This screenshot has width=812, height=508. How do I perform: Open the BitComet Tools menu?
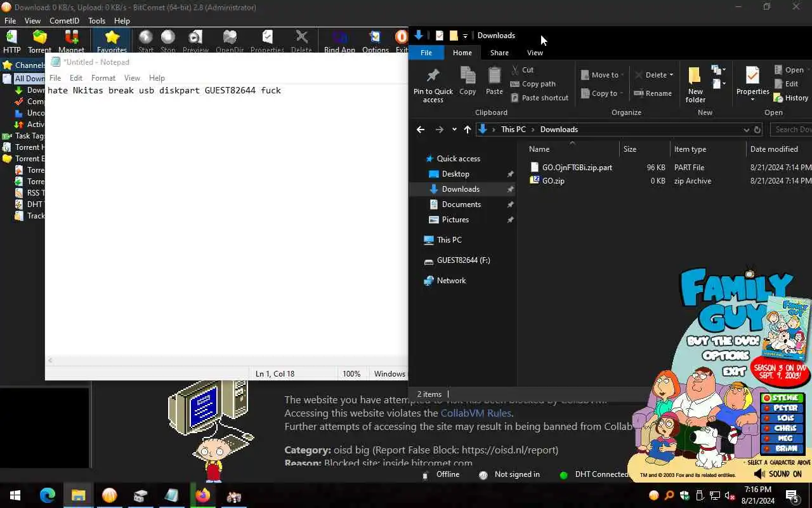(x=96, y=21)
